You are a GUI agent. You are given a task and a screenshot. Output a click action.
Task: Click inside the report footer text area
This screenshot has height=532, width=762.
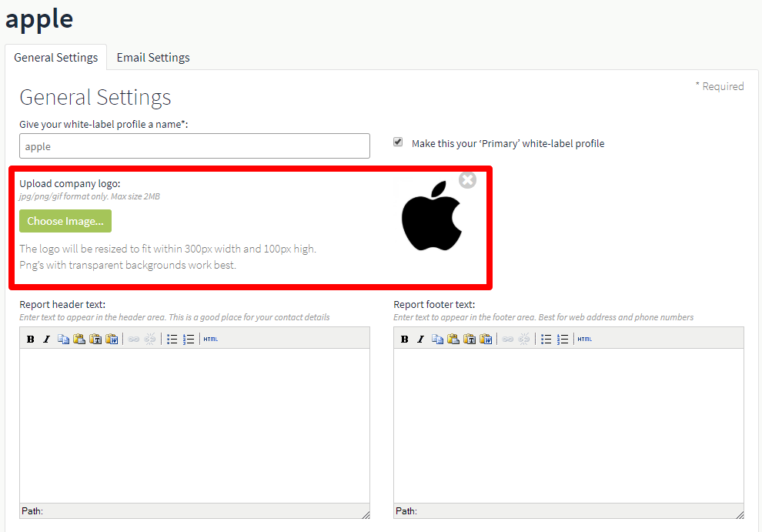tap(569, 426)
